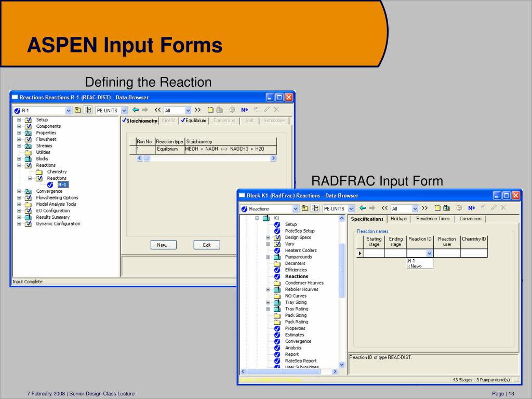
Task: Click the yellow comments icon in K1 window
Action: click(437, 208)
